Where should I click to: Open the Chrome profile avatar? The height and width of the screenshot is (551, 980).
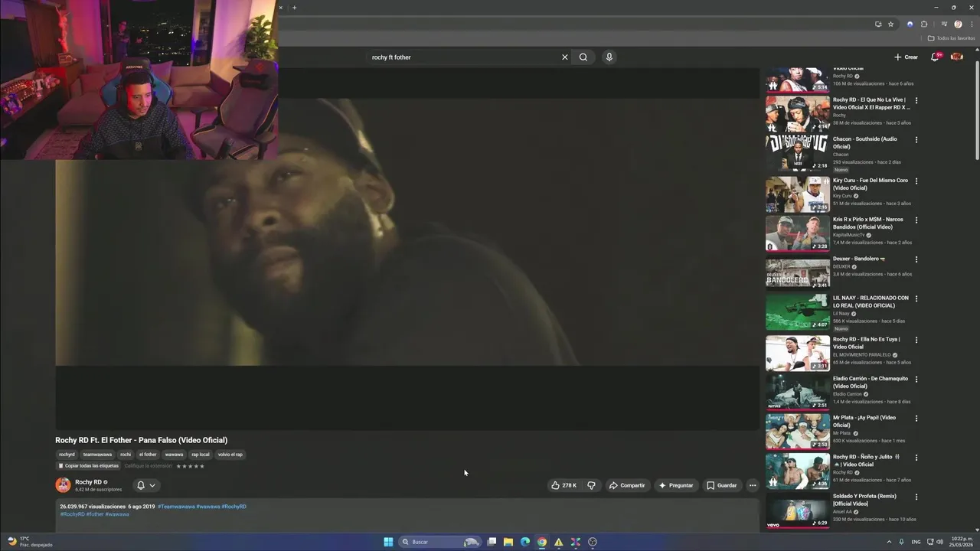click(958, 24)
